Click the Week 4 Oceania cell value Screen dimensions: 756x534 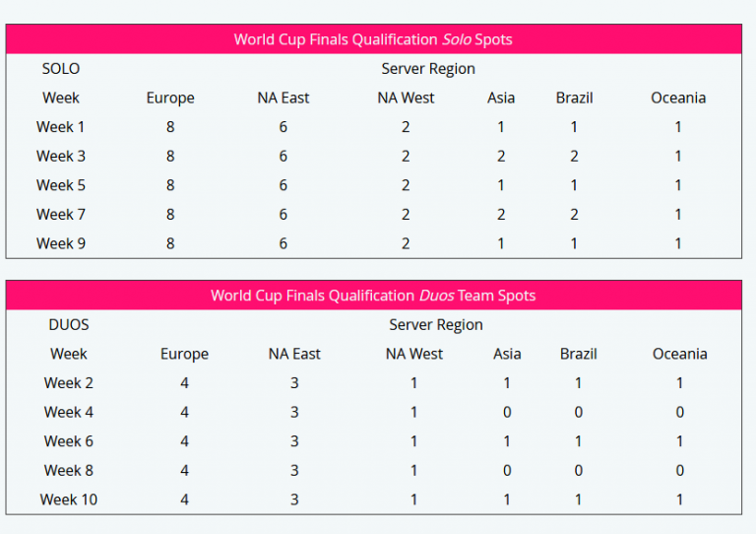click(679, 412)
